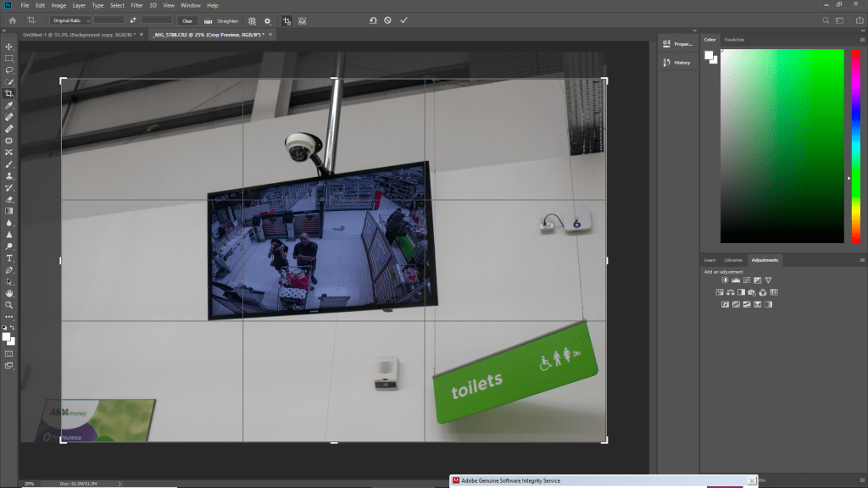868x488 pixels.
Task: Select the Move tool
Action: tap(9, 47)
